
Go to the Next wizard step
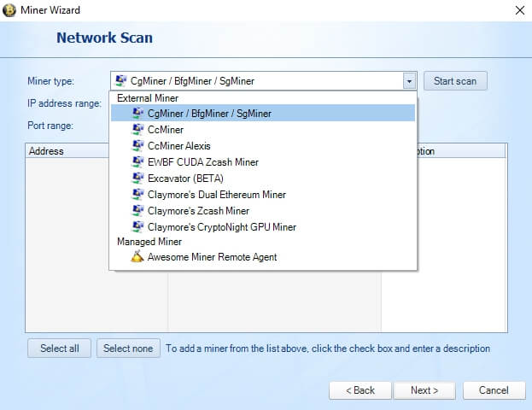(424, 390)
